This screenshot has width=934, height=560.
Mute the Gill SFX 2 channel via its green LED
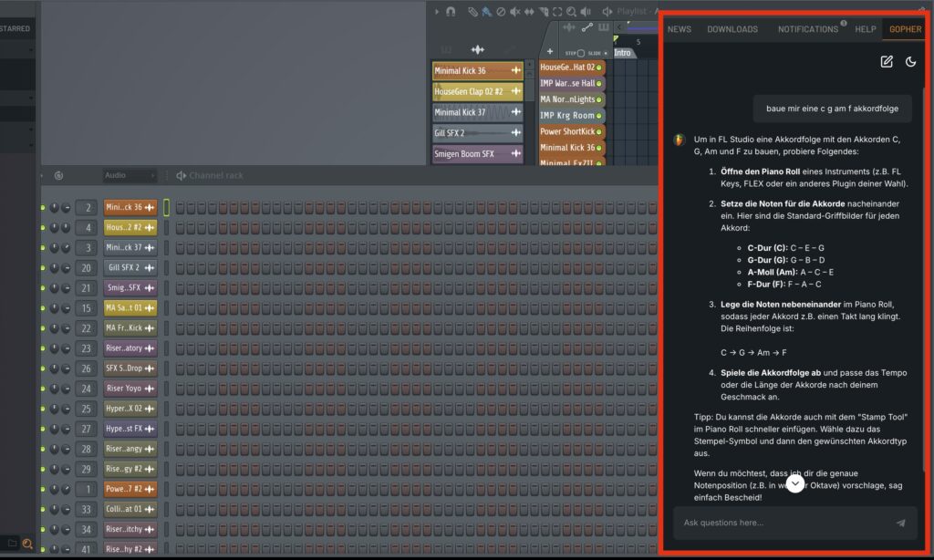[43, 268]
